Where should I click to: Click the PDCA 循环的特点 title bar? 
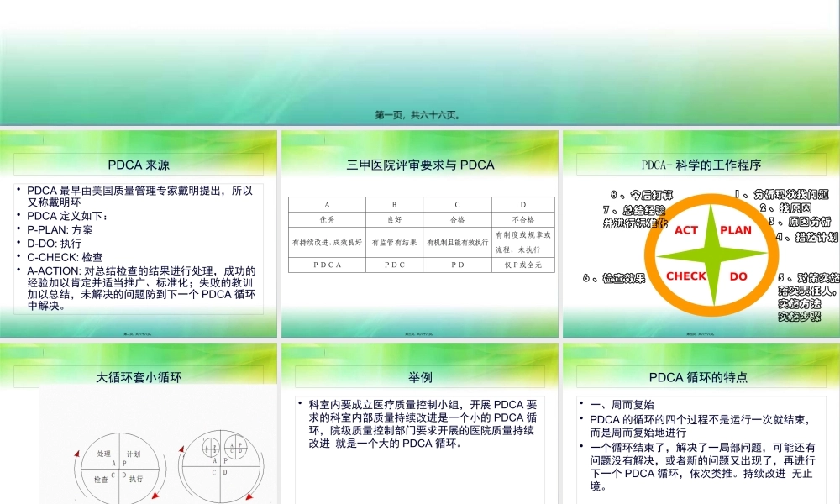(x=701, y=376)
